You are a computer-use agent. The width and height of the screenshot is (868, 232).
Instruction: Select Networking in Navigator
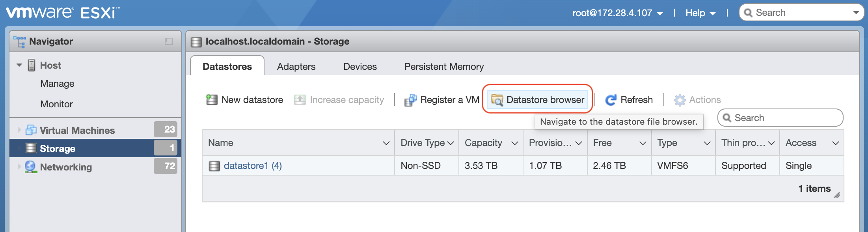click(x=66, y=167)
